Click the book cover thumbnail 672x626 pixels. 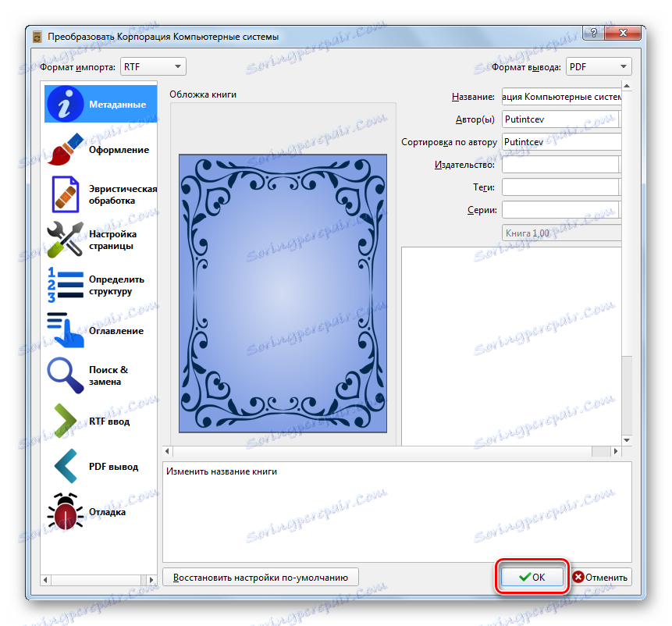pyautogui.click(x=283, y=293)
